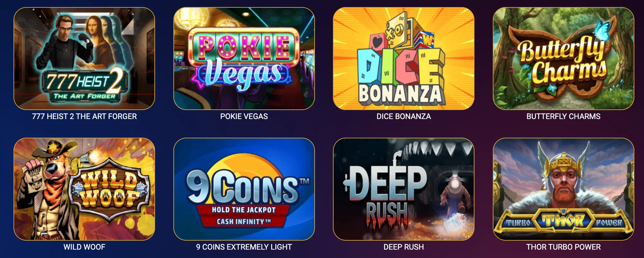644x258 pixels.
Task: Click the '9 COINS EXTREMELY LIGHT' caption
Action: (x=244, y=247)
